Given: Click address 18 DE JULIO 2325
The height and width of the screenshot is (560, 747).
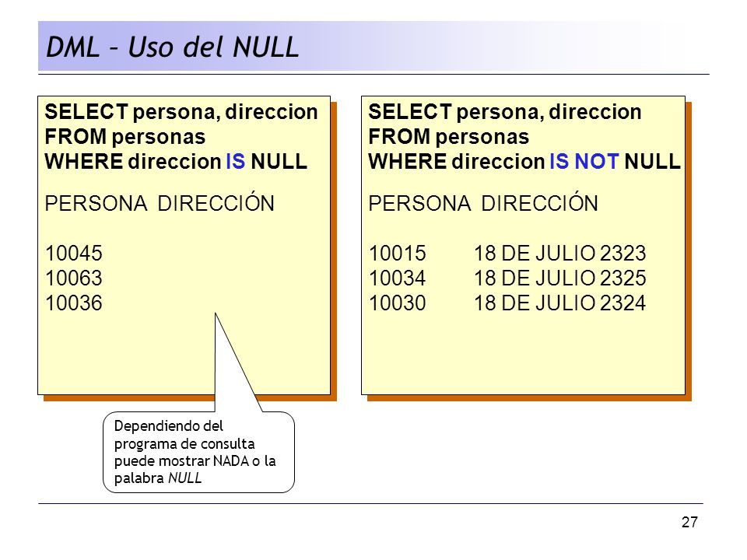Looking at the screenshot, I should coord(559,278).
